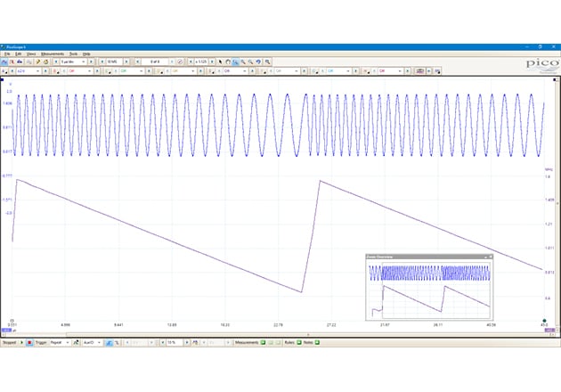Open the Tools menu
This screenshot has width=561, height=392.
pyautogui.click(x=73, y=53)
